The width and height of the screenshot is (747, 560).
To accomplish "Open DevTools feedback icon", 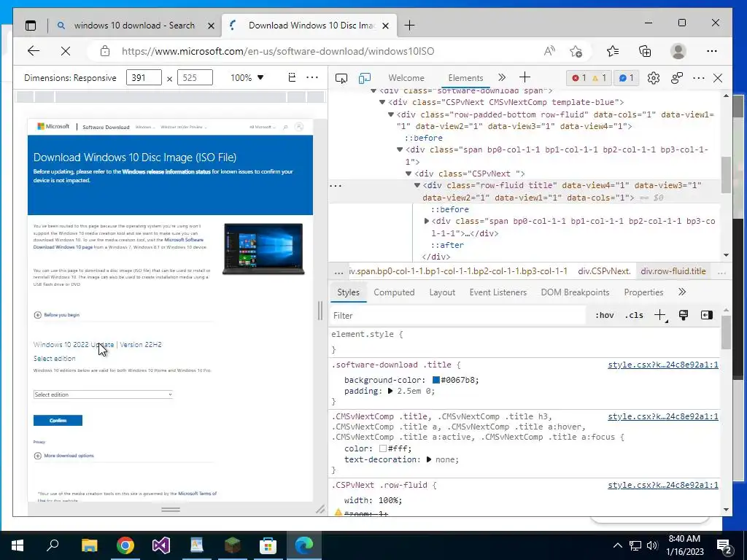I will tap(676, 78).
